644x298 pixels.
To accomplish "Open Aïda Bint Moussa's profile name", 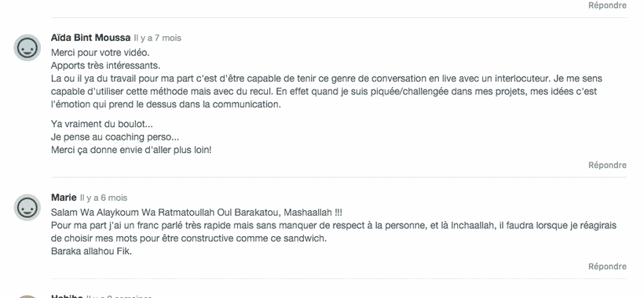I will tap(91, 38).
